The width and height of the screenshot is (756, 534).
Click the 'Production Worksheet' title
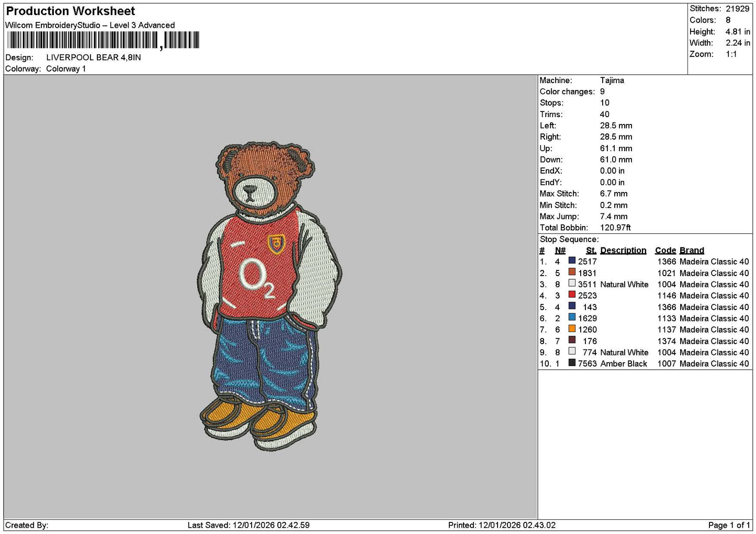tap(71, 11)
